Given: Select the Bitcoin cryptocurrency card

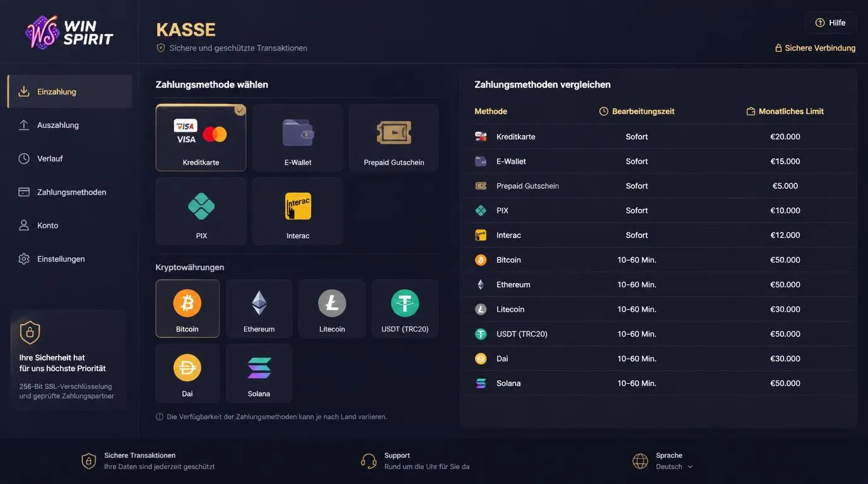Looking at the screenshot, I should (x=187, y=309).
